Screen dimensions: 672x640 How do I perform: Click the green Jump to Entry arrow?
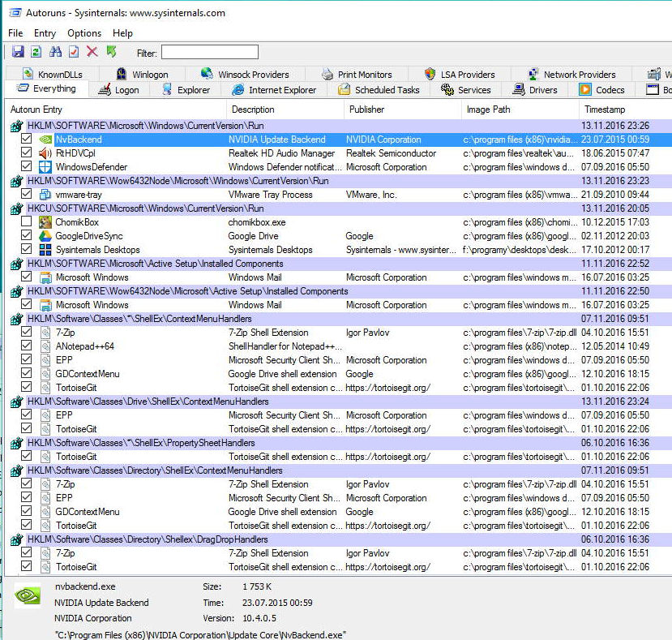(111, 52)
